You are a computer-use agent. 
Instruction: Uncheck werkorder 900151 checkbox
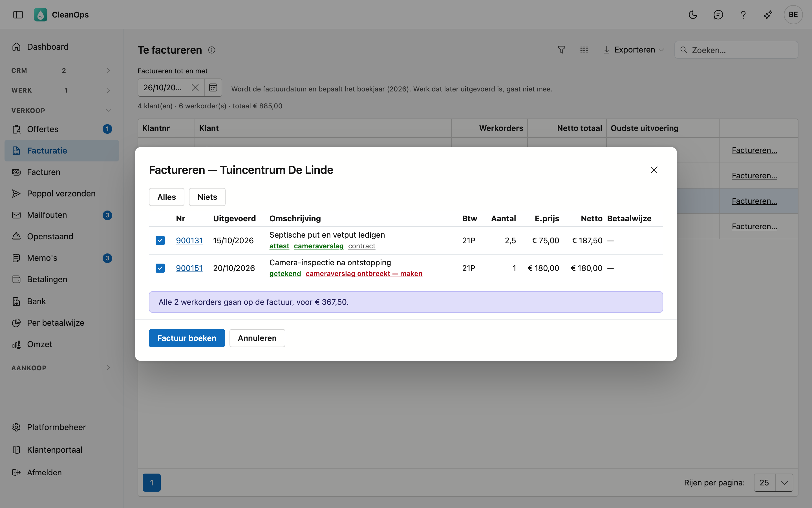[x=160, y=268]
